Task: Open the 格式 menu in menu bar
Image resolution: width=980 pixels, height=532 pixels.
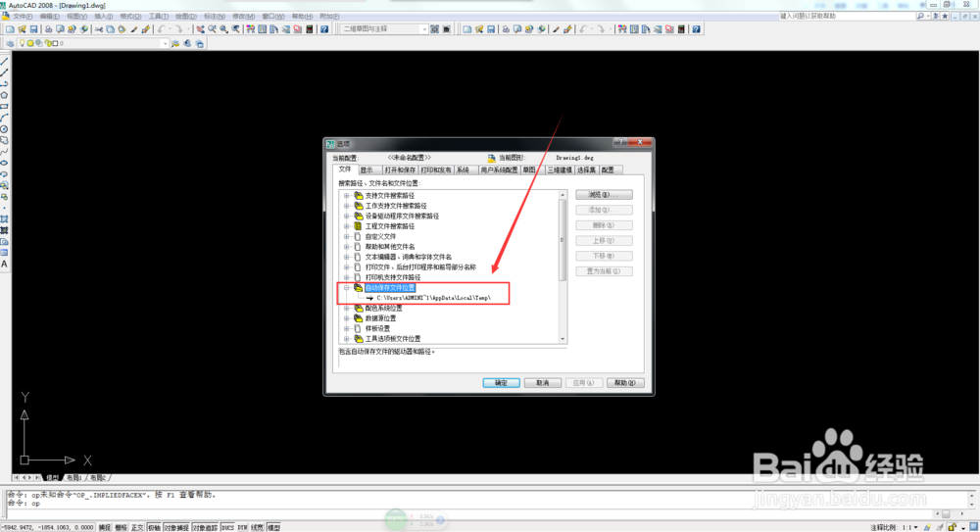Action: click(x=130, y=17)
